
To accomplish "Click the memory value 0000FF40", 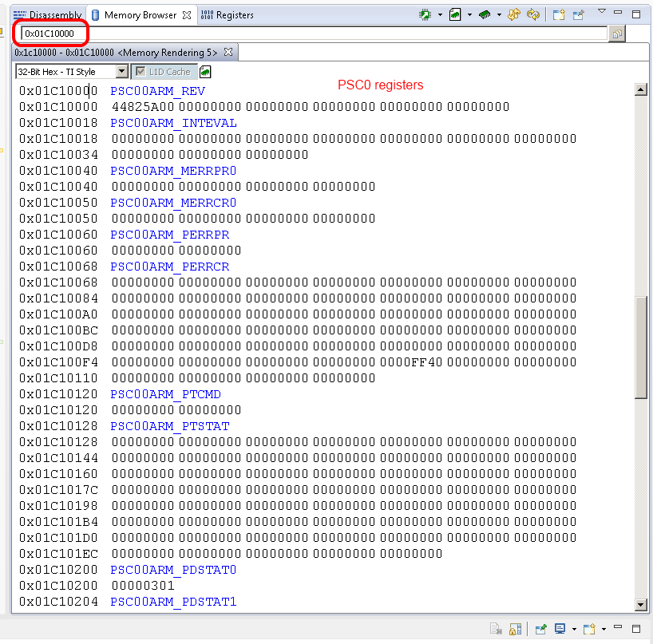I will click(x=411, y=362).
